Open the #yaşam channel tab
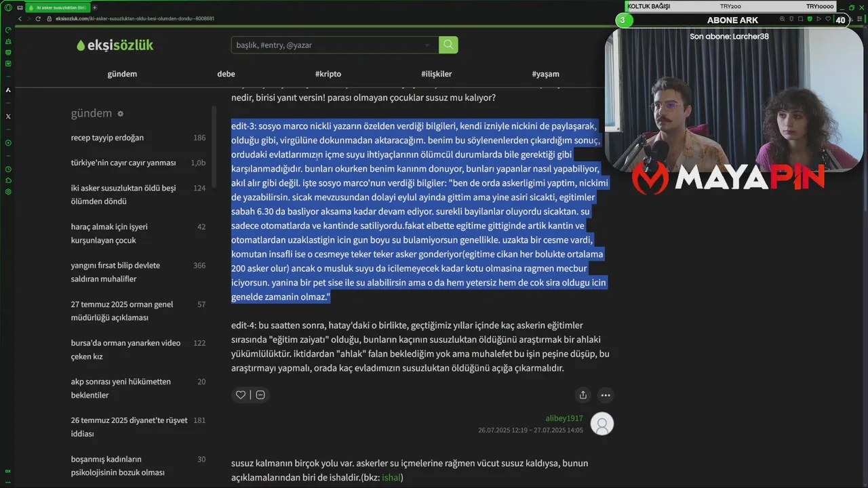 pyautogui.click(x=546, y=74)
